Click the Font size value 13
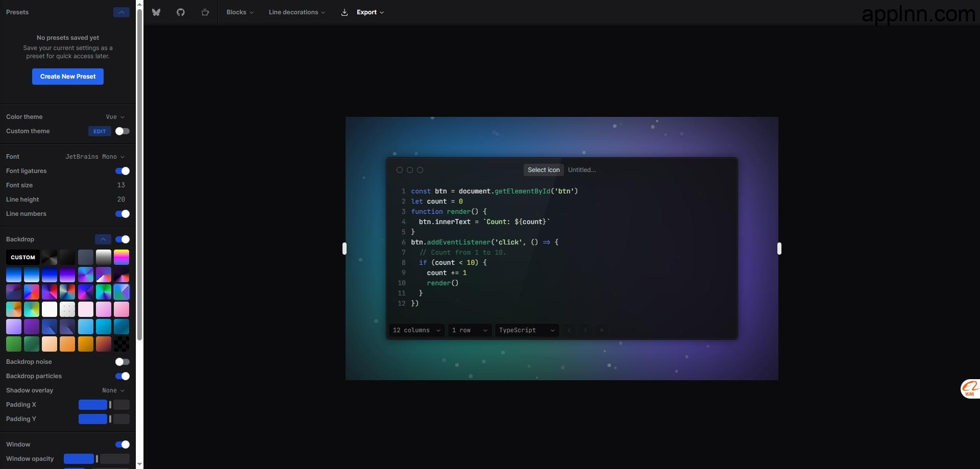Viewport: 980px width, 469px height. tap(121, 185)
